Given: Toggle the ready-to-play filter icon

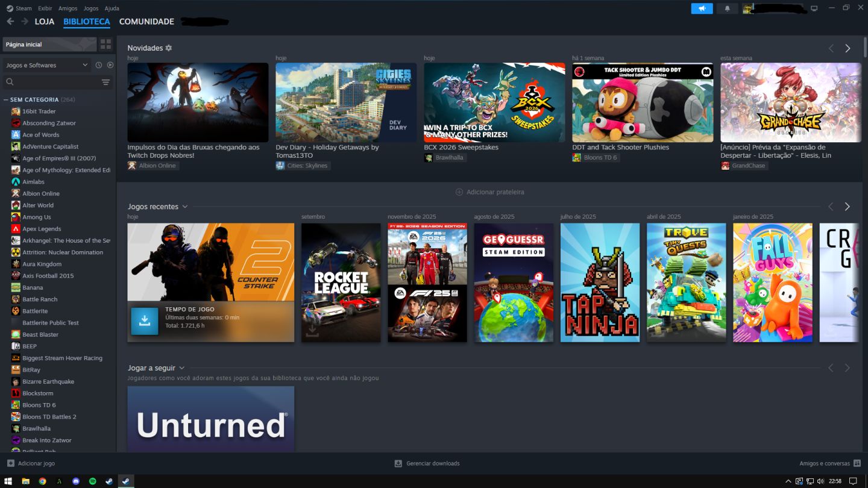Looking at the screenshot, I should [110, 65].
